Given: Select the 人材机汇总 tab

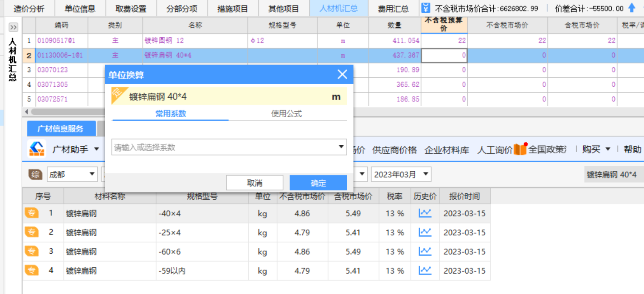Looking at the screenshot, I should (338, 8).
